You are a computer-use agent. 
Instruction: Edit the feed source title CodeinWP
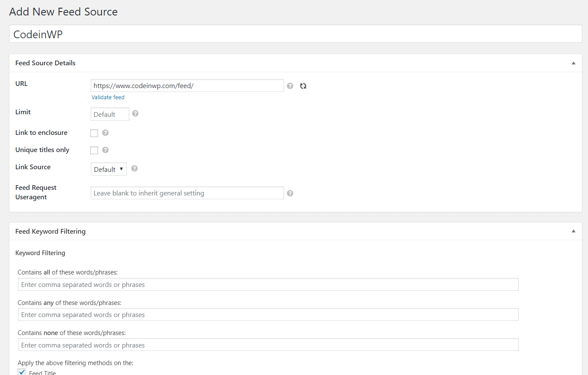click(296, 34)
